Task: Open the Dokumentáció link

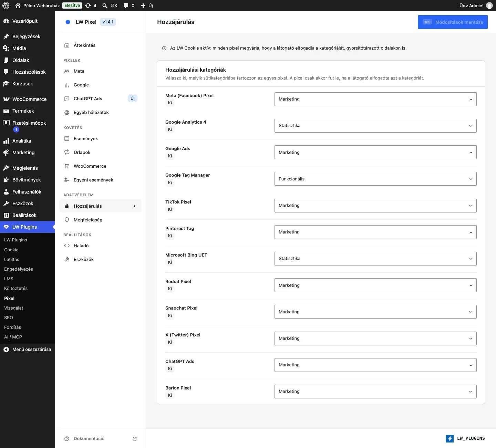Action: (x=101, y=439)
